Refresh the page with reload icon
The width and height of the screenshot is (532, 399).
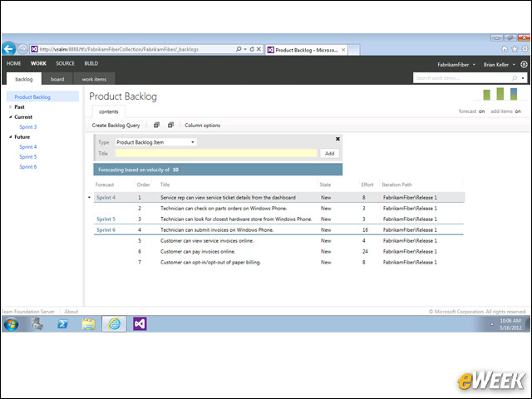[252, 49]
